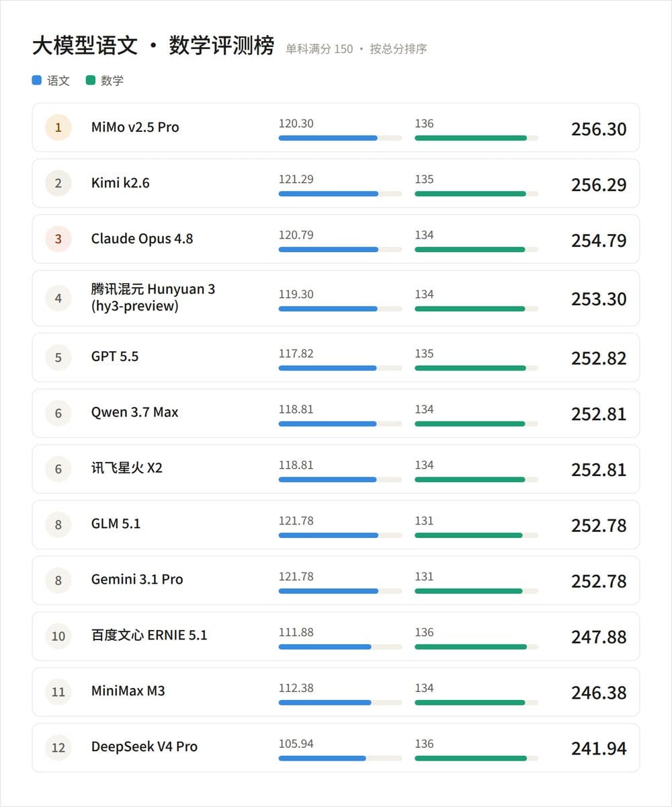The image size is (672, 807).
Task: Open the 讯飞星火 X2 row
Action: (x=336, y=469)
